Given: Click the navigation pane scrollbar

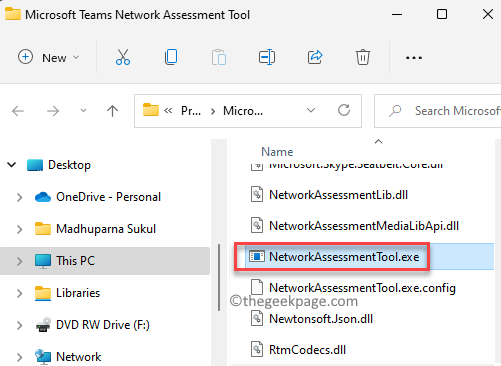Looking at the screenshot, I should (219, 277).
